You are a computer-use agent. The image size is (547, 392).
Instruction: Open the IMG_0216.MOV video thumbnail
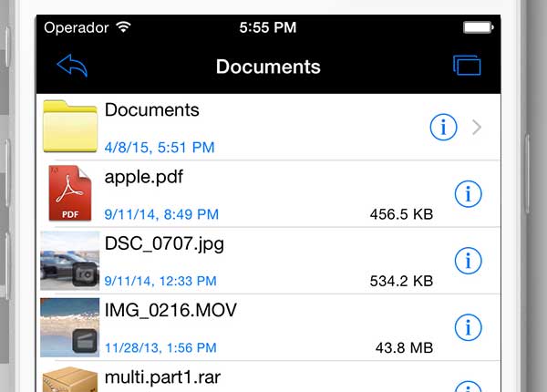tap(70, 326)
